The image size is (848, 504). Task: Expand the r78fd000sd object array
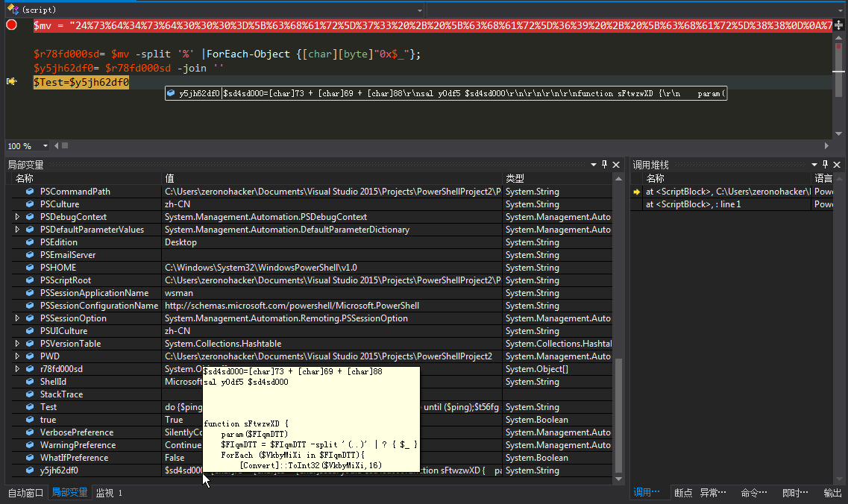coord(17,369)
